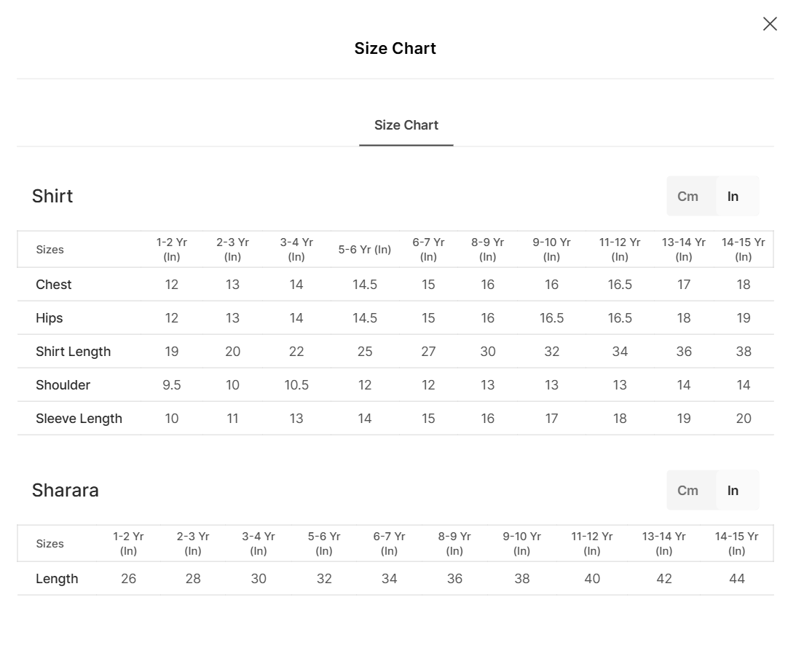The width and height of the screenshot is (788, 672).
Task: Select In units for Shirt table
Action: pos(733,196)
